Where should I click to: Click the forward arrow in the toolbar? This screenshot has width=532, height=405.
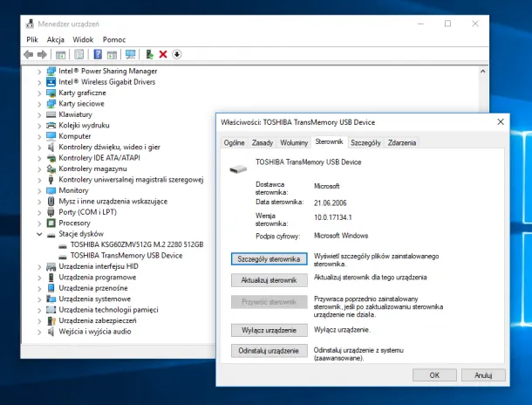[x=42, y=54]
